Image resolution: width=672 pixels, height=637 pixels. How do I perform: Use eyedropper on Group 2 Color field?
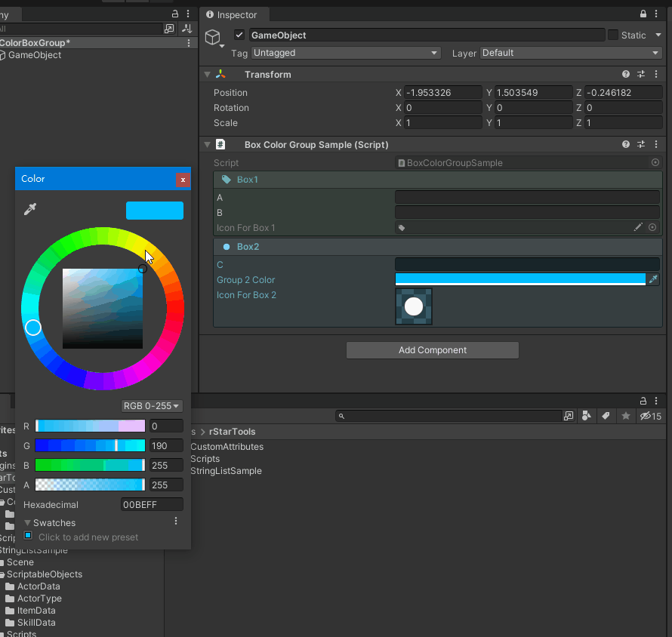pos(653,279)
